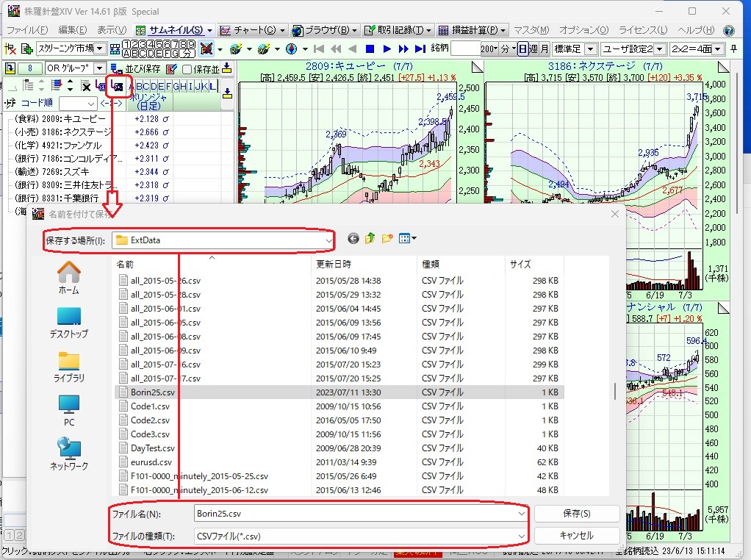Click the grid layout icon beside number buttons

click(115, 49)
